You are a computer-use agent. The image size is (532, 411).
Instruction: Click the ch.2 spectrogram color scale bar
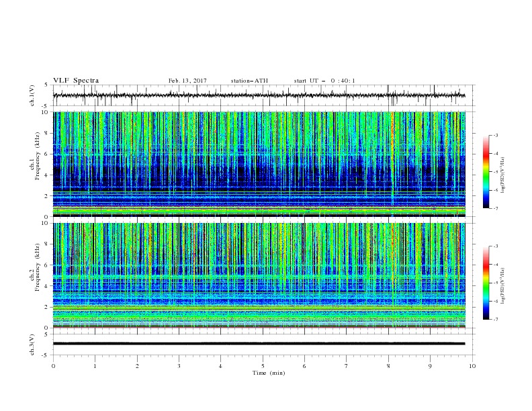(x=486, y=283)
